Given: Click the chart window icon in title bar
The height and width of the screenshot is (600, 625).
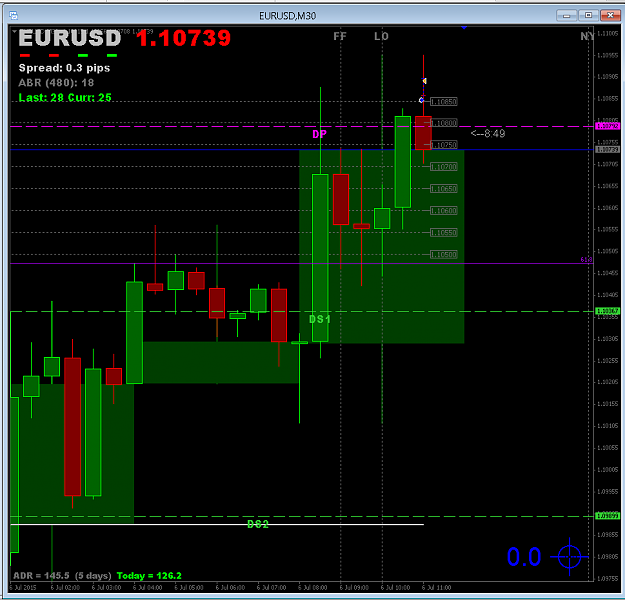Looking at the screenshot, I should pos(14,16).
